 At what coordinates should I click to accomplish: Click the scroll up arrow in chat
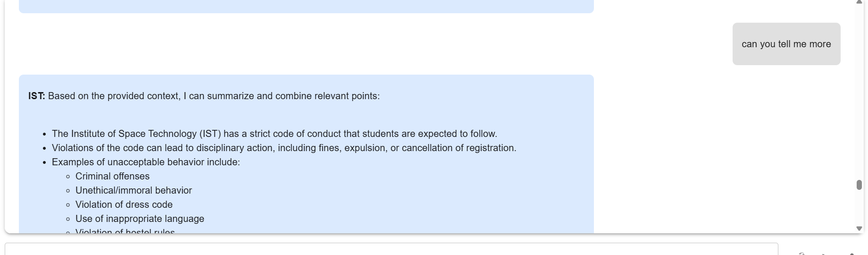coord(859,2)
